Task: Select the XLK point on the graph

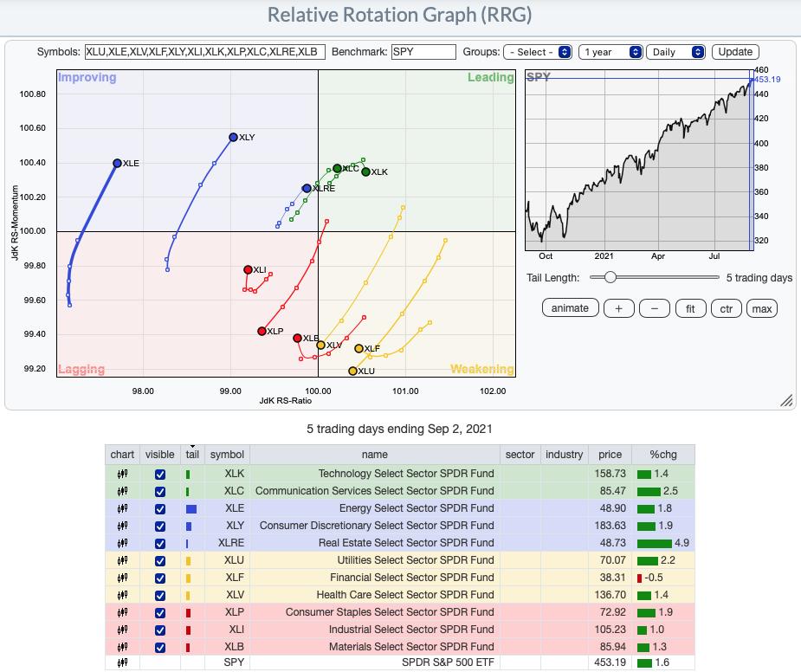Action: coord(365,171)
